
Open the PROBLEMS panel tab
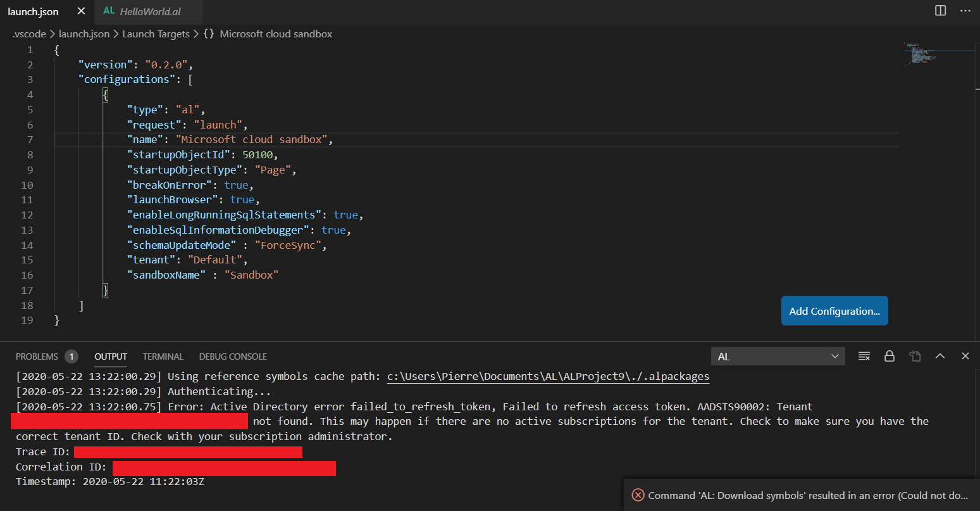[x=46, y=356]
